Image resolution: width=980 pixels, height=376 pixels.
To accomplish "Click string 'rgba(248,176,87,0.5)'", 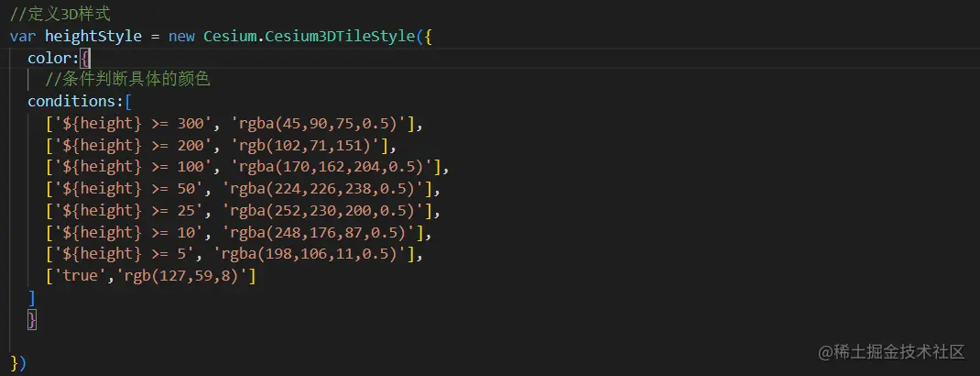I will [318, 232].
